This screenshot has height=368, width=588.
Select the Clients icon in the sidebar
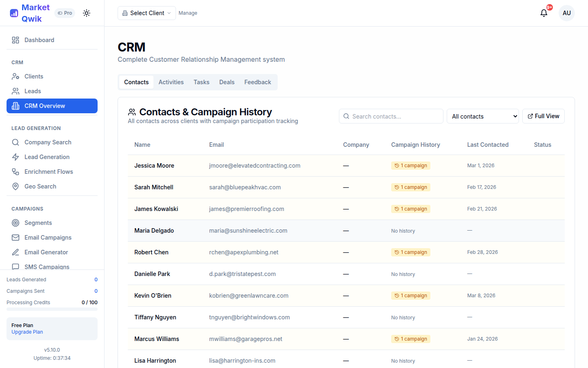coord(16,76)
